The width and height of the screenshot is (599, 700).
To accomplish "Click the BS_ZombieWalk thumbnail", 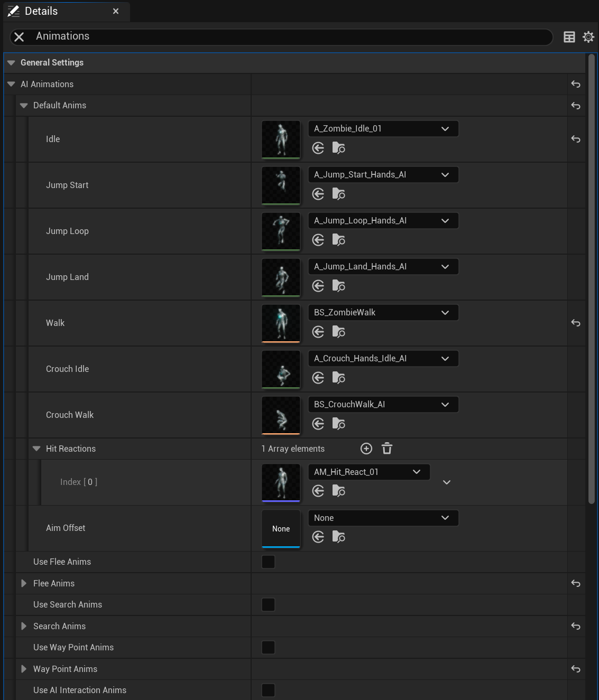I will pyautogui.click(x=281, y=323).
